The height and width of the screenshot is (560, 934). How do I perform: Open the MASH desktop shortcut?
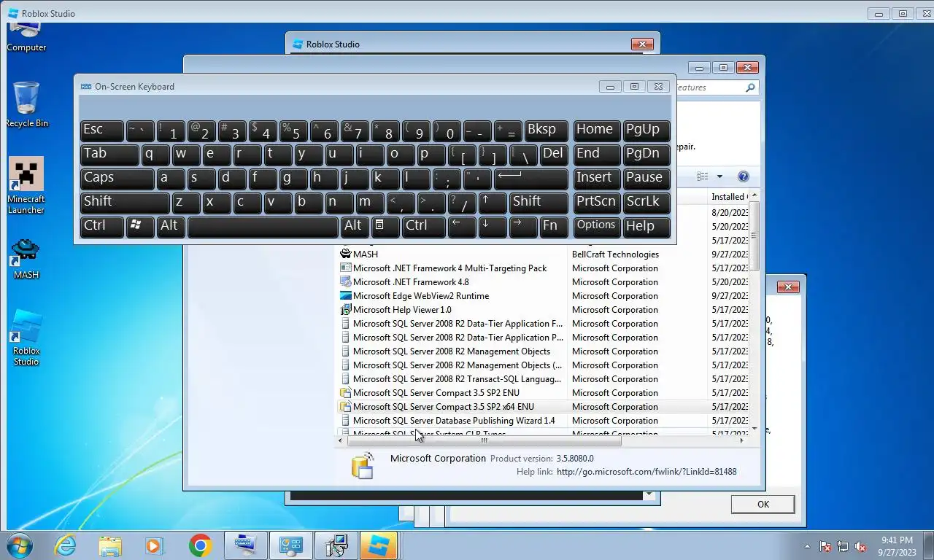pos(26,259)
